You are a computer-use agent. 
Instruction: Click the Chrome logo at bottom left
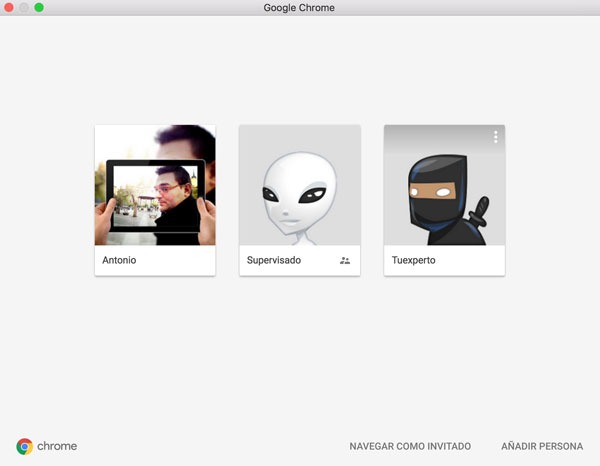tap(24, 446)
